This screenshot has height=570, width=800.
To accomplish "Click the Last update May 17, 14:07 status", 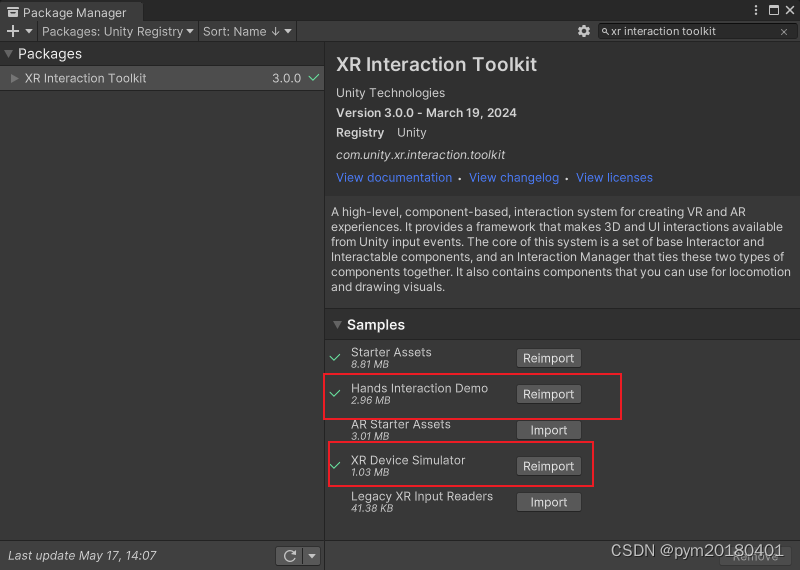I will pos(82,555).
